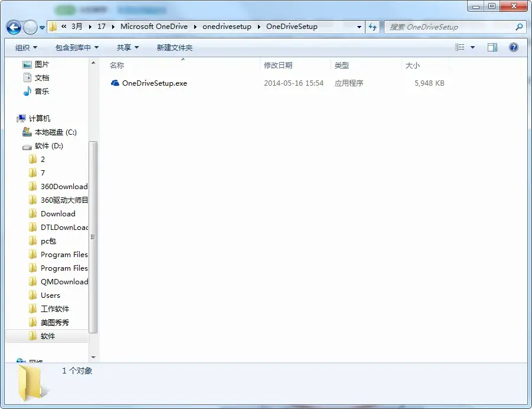Click the navigation pane scrollbar thumb
Viewport: 532px width, 409px height.
pos(93,237)
